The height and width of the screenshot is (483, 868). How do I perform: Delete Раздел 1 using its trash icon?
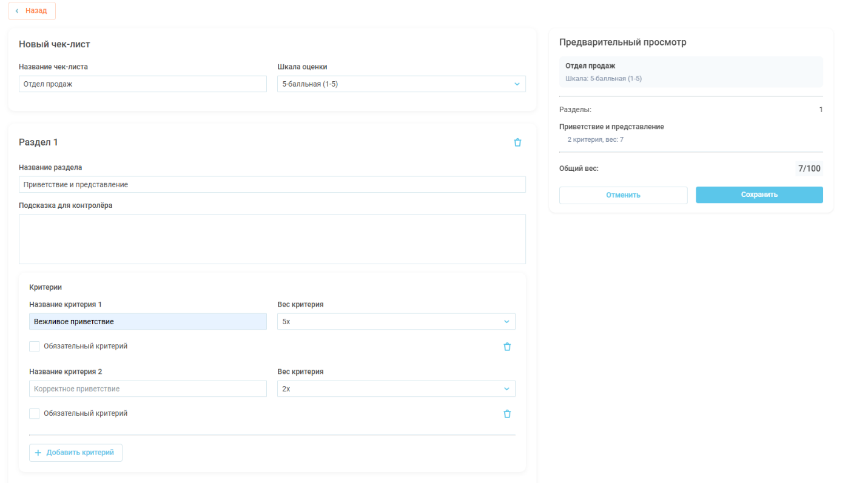point(517,142)
